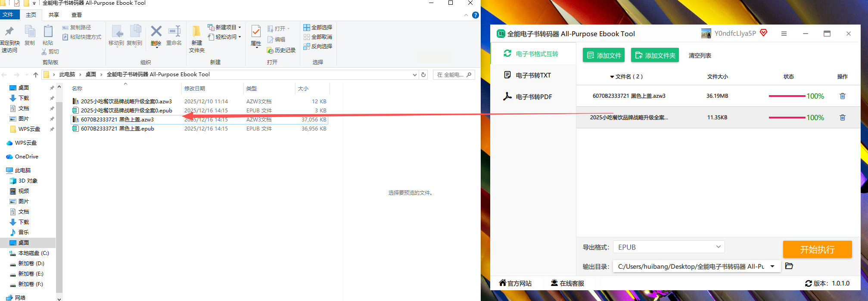Sort by 文件名 column header arrow

(612, 77)
